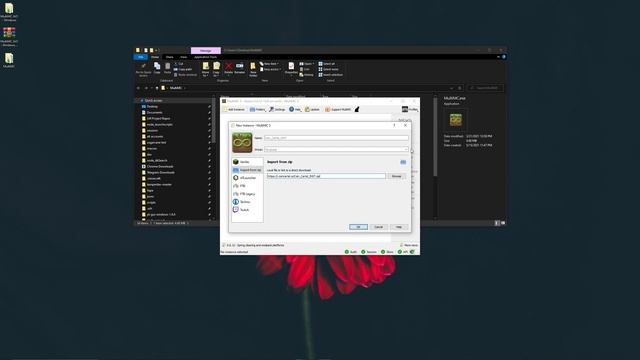640x360 pixels.
Task: Click Update in MultiMC toolbar
Action: 312,109
